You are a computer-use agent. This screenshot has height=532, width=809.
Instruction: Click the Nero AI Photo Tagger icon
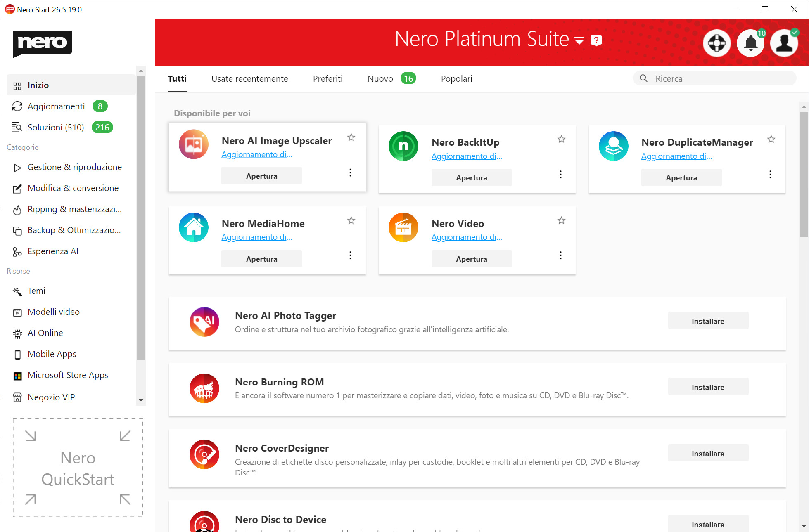coord(204,322)
